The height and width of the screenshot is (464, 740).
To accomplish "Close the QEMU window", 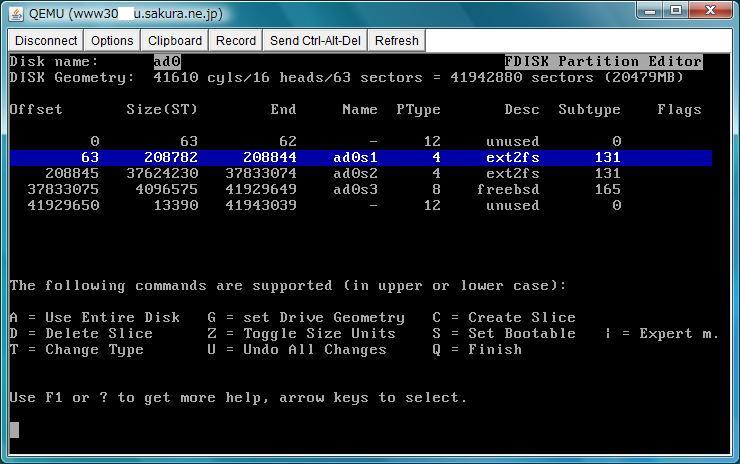I will 712,11.
